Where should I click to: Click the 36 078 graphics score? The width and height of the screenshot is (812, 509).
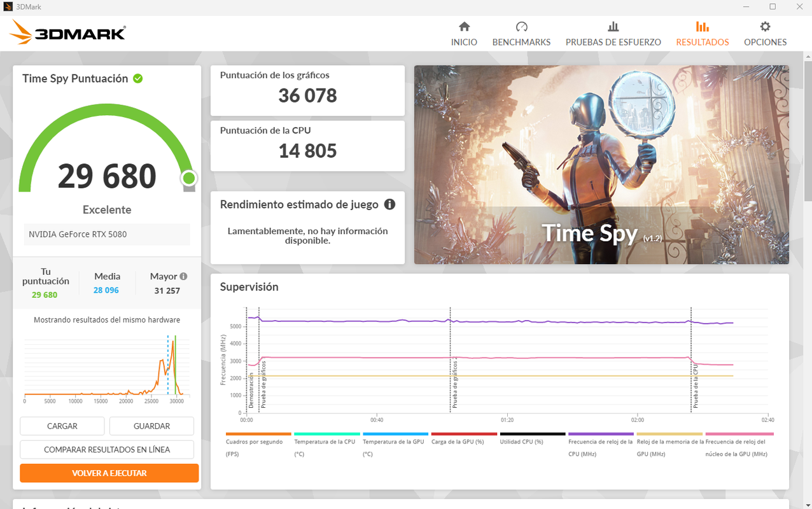(307, 95)
